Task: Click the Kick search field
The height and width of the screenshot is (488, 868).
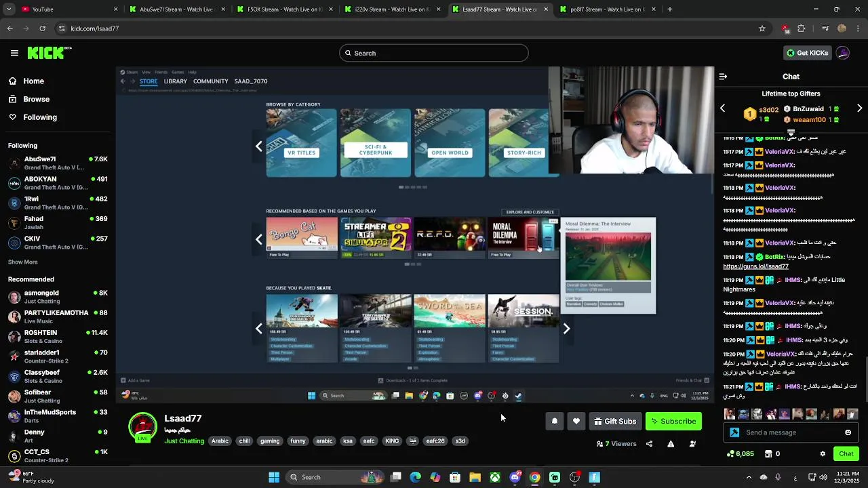Action: tap(434, 53)
